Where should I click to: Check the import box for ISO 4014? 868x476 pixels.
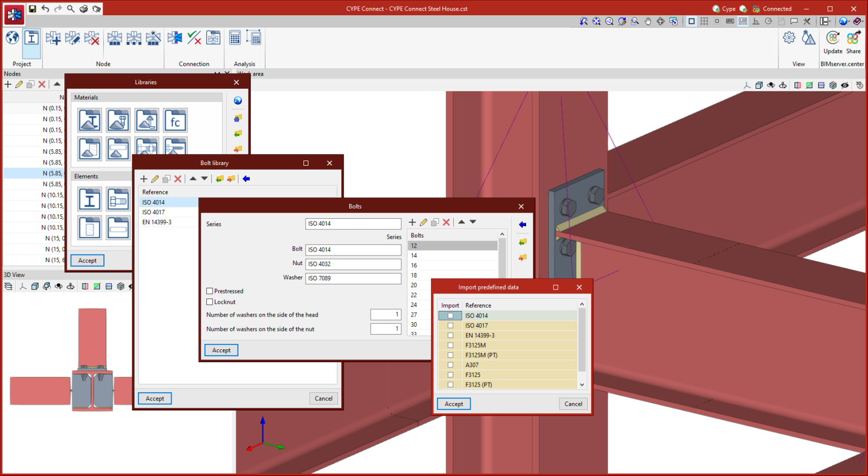(450, 315)
